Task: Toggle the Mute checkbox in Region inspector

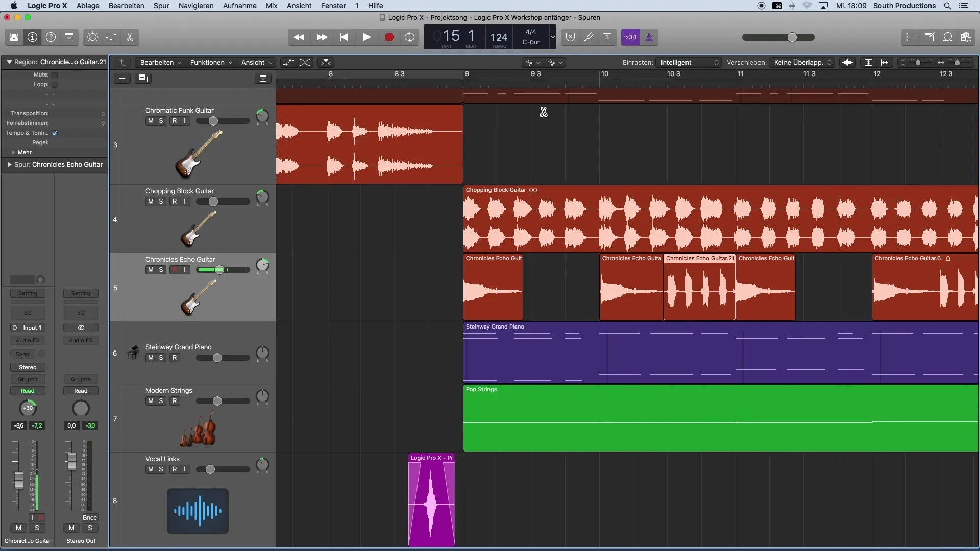Action: tap(55, 75)
